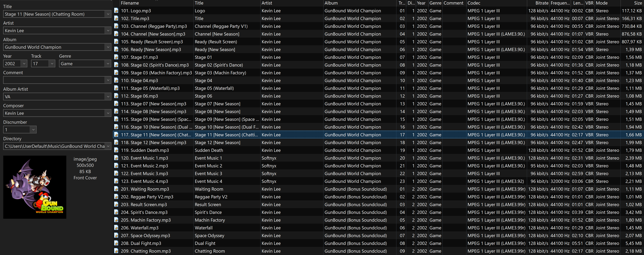Open the Discnumber dropdown

coord(33,130)
